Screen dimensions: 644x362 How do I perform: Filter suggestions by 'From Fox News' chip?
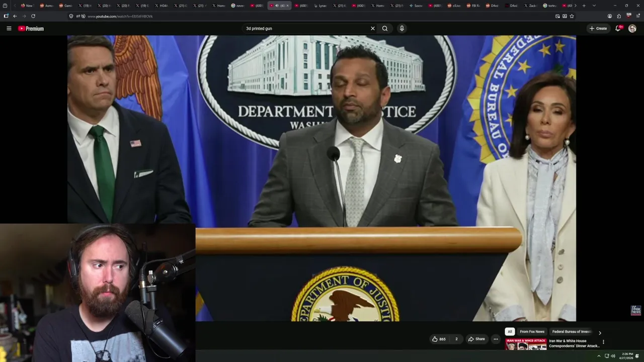pos(532,332)
